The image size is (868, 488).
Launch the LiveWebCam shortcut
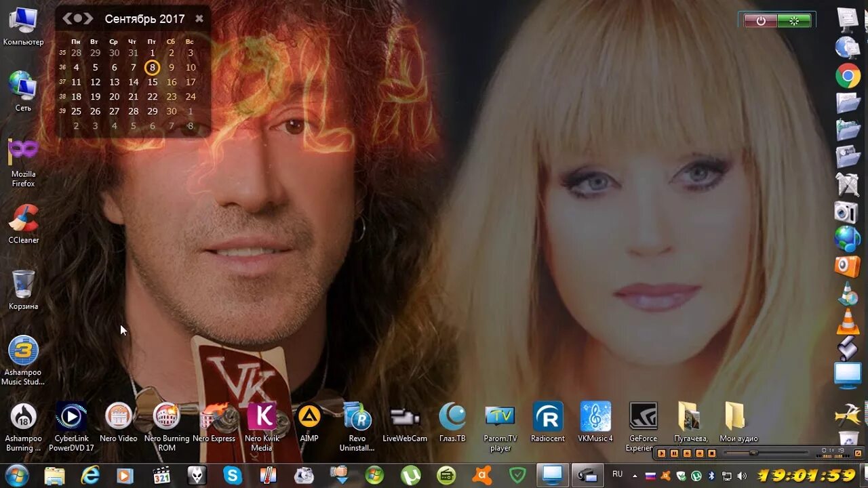coord(405,423)
